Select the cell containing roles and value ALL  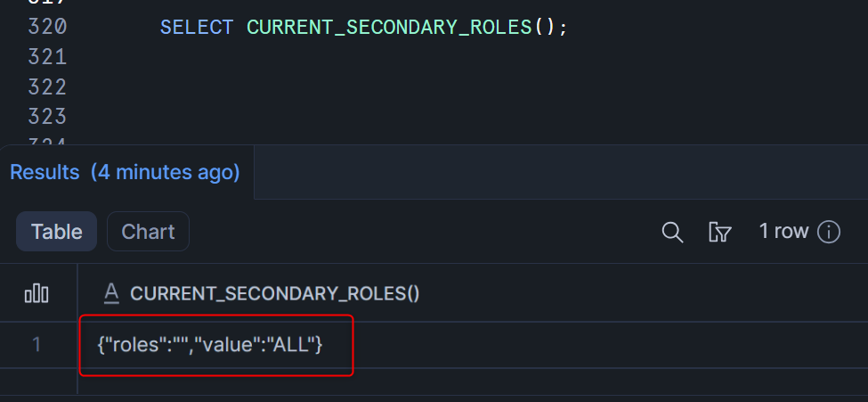coord(210,343)
